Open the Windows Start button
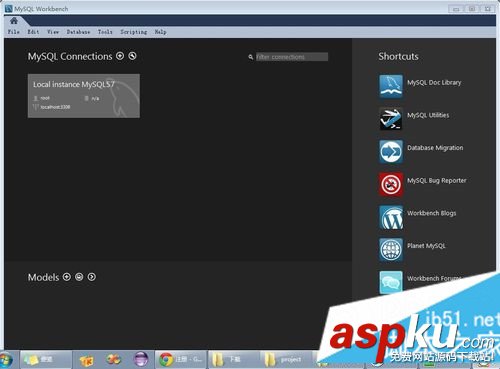The width and height of the screenshot is (500, 369). click(x=6, y=360)
